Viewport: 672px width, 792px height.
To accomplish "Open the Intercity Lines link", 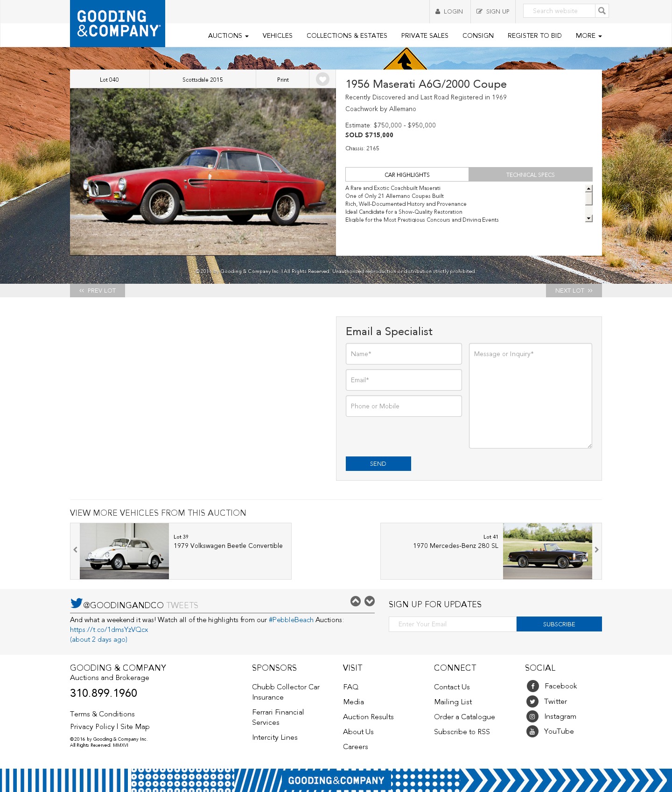I will 275,737.
